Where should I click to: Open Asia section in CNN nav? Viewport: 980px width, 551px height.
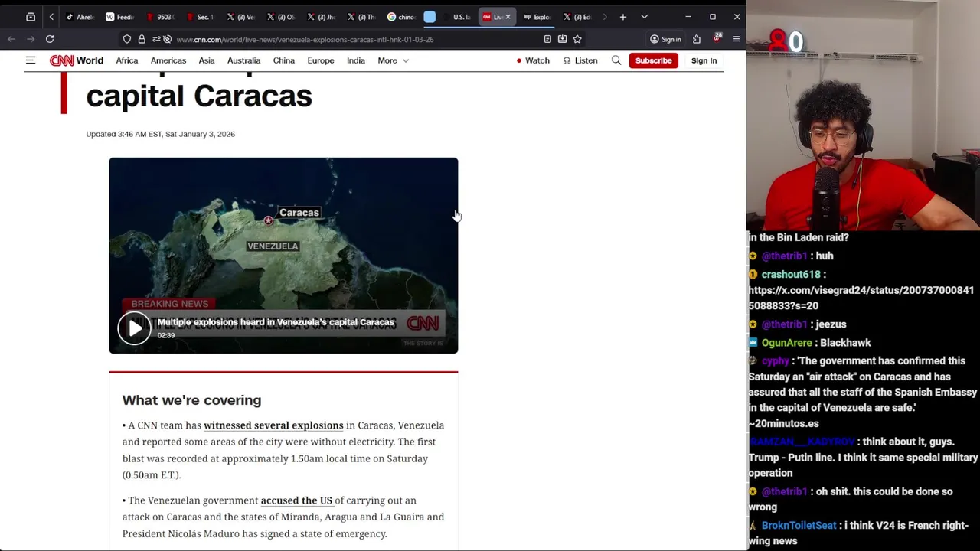click(207, 60)
